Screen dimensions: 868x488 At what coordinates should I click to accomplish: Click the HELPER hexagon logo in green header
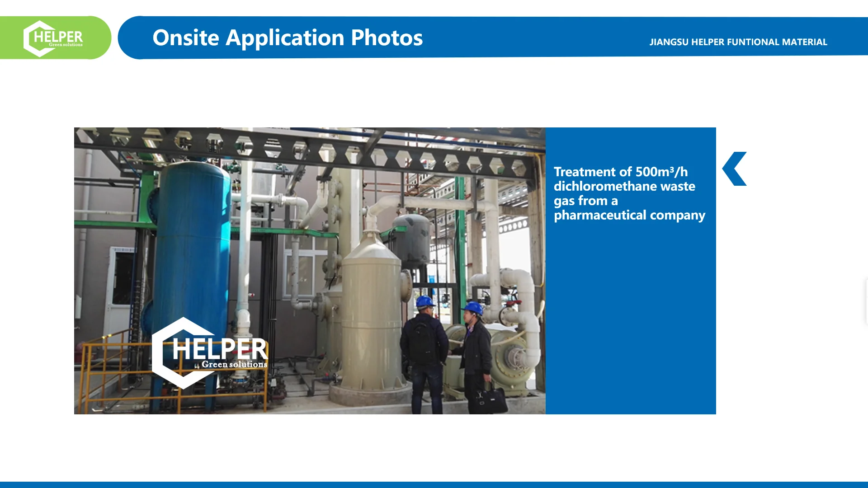pyautogui.click(x=53, y=38)
